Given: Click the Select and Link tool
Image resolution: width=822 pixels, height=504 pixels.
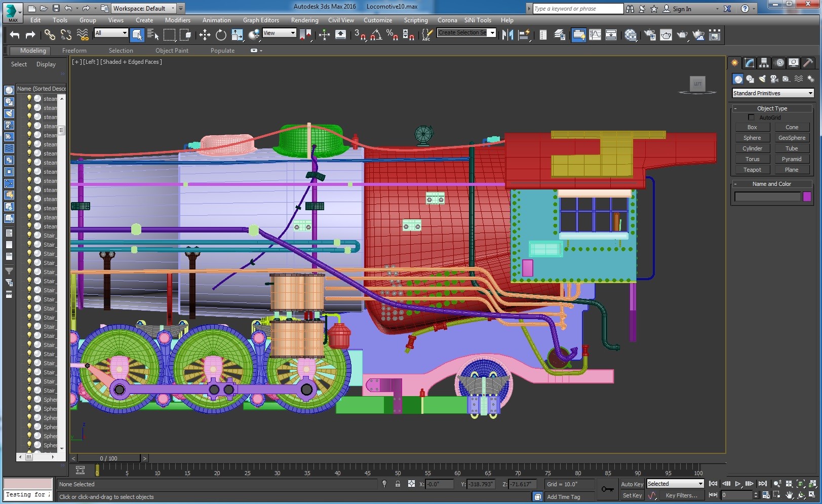Looking at the screenshot, I should coord(50,35).
